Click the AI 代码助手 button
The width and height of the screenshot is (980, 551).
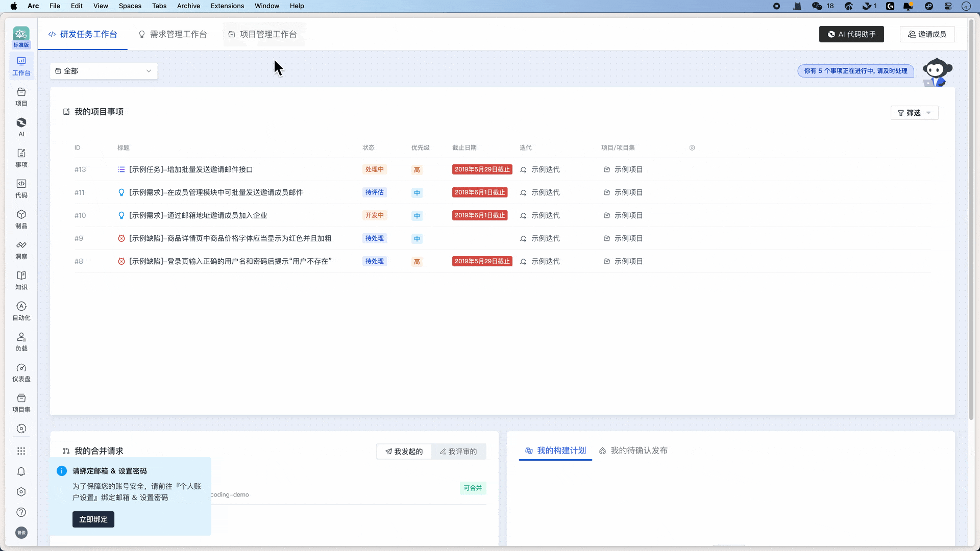(851, 34)
